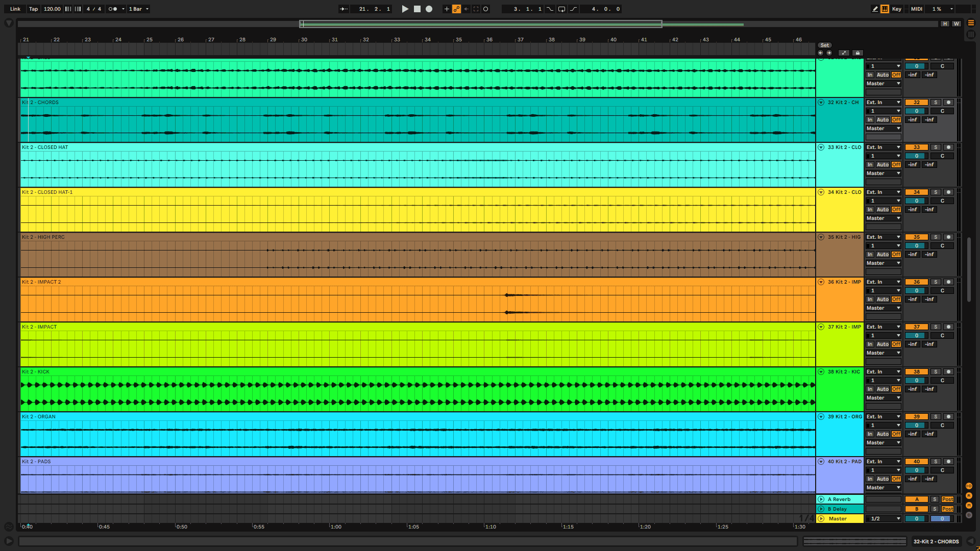
Task: Toggle the Key map mode button
Action: coord(896,9)
